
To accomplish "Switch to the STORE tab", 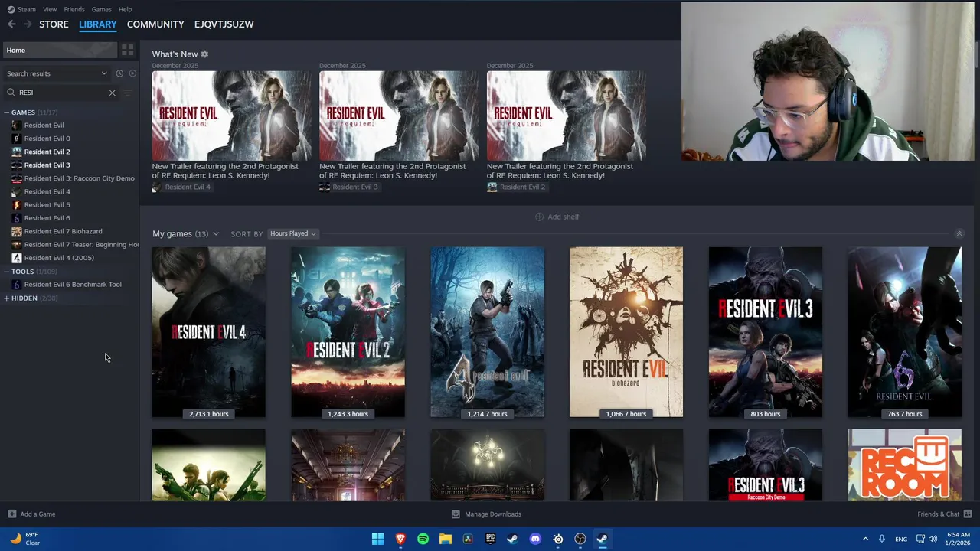I will 54,24.
